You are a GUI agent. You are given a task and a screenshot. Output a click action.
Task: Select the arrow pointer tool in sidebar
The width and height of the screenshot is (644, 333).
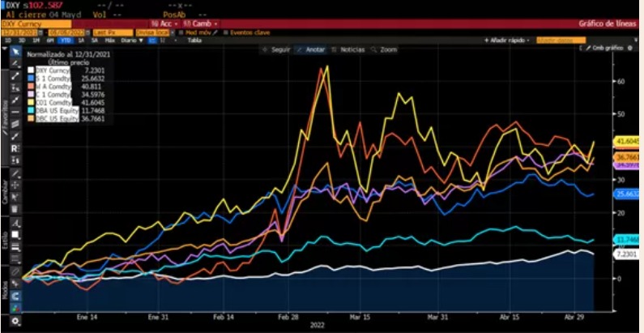[x=15, y=51]
